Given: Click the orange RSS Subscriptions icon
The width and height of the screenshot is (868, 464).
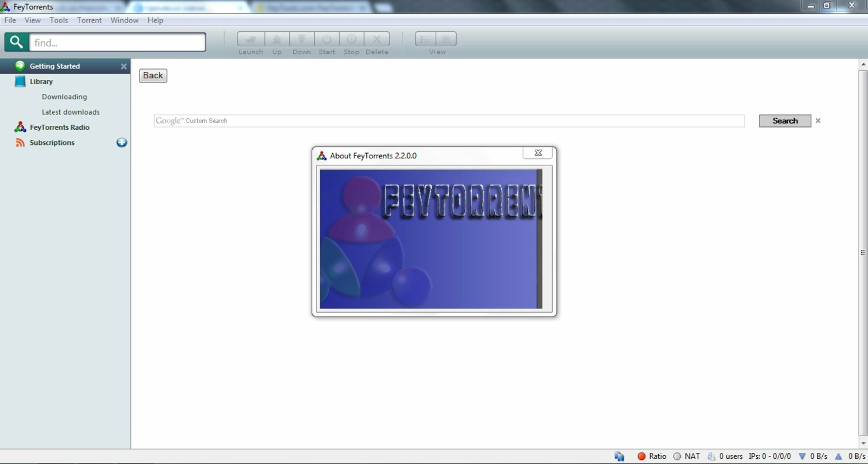Looking at the screenshot, I should [20, 143].
